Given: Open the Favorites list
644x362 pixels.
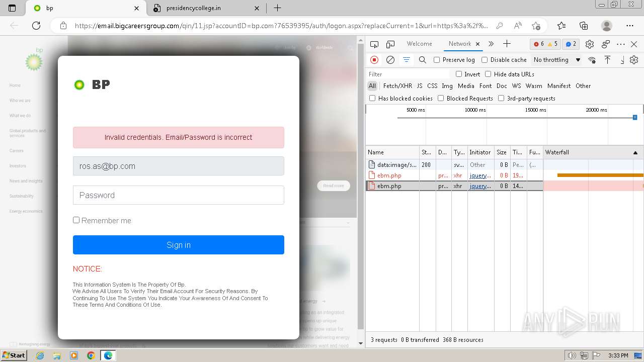Looking at the screenshot, I should point(561,26).
